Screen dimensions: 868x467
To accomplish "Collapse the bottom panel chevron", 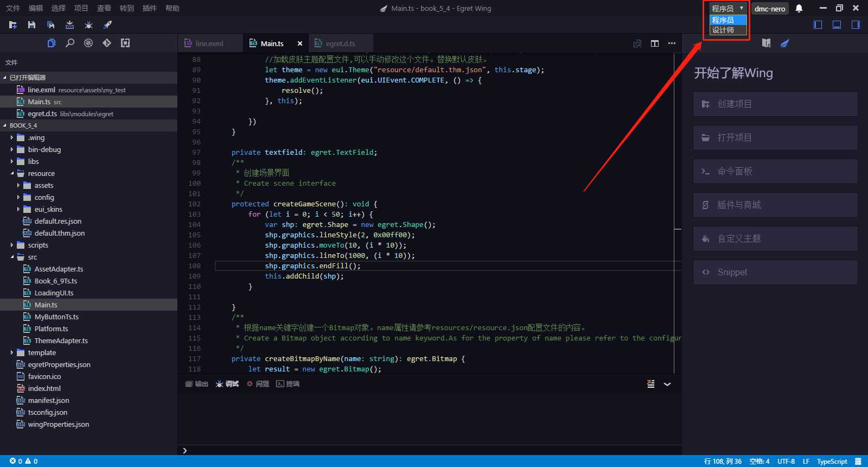I will tap(667, 384).
